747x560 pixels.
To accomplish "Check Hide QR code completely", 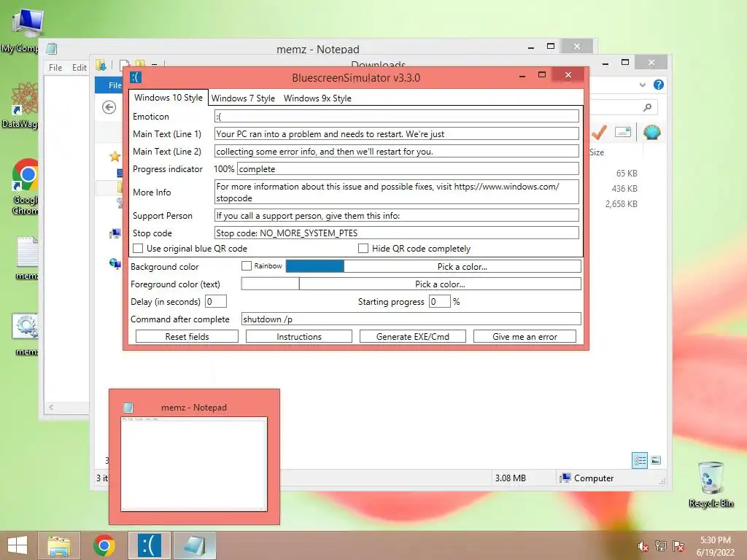I will pyautogui.click(x=363, y=248).
